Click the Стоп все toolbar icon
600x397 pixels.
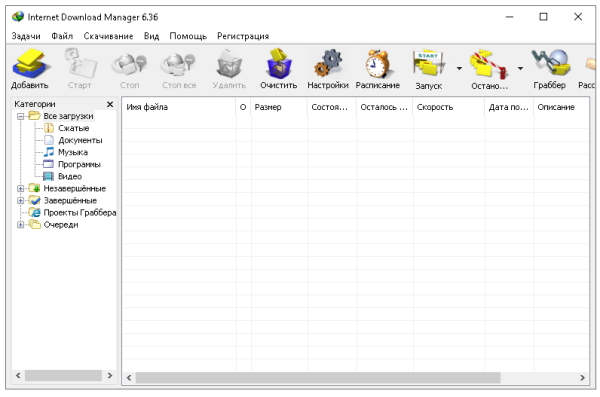click(x=179, y=63)
